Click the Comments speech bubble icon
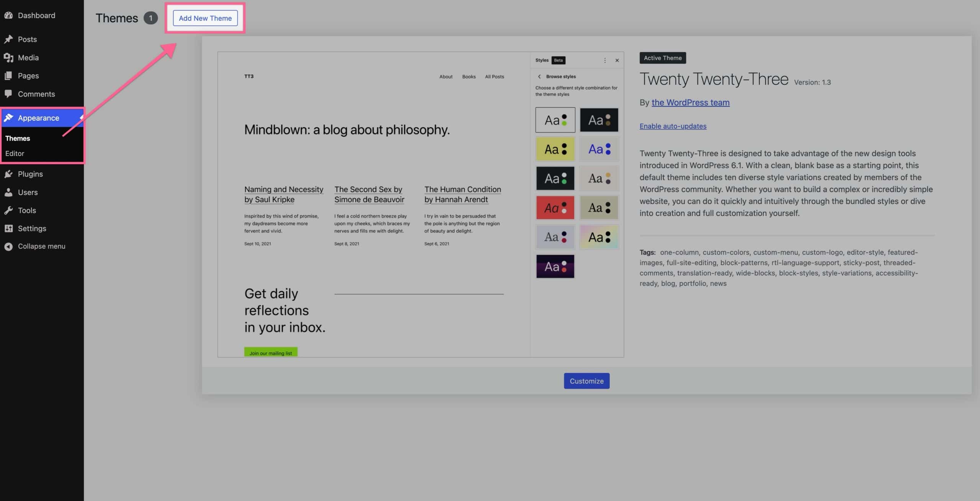The width and height of the screenshot is (980, 501). [x=8, y=94]
